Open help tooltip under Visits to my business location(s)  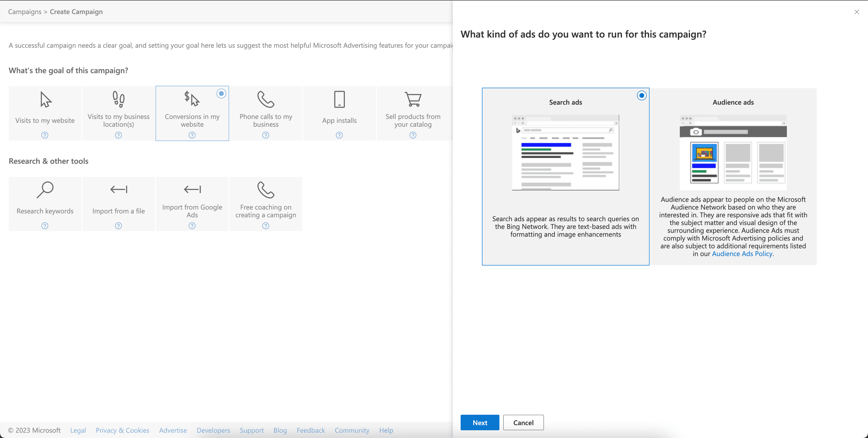(118, 135)
